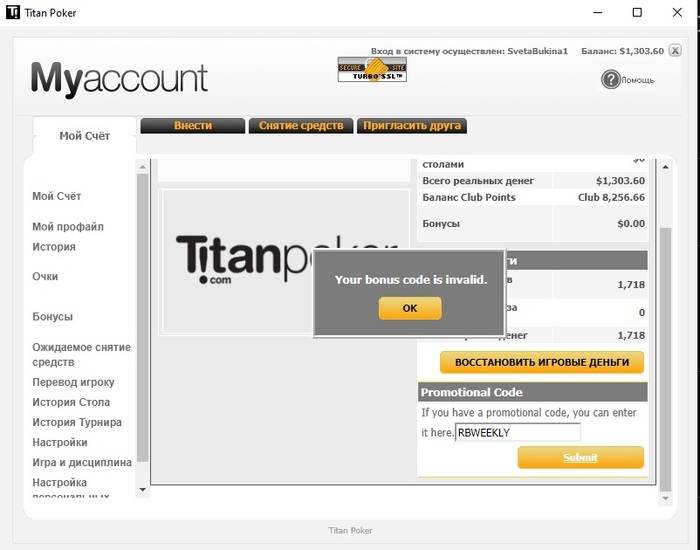Click the sidebar vertical scrollbar thumb
This screenshot has width=700, height=550.
point(142,318)
